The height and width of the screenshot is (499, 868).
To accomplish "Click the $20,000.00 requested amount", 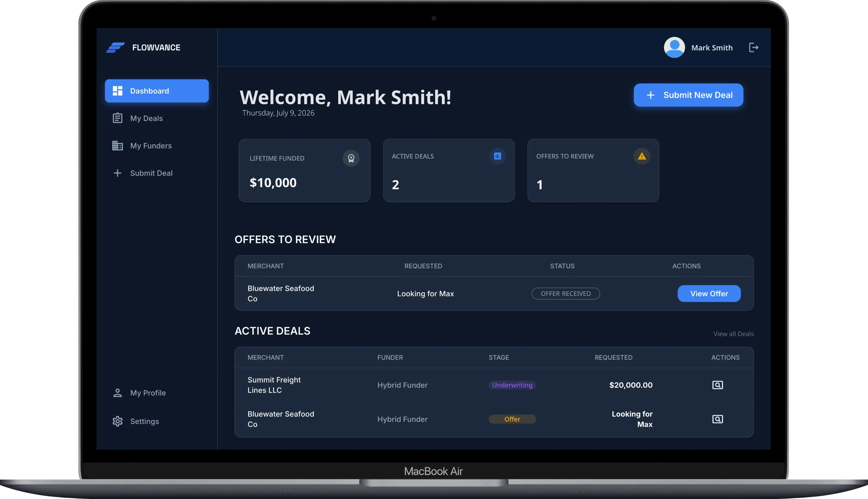I will (x=631, y=385).
